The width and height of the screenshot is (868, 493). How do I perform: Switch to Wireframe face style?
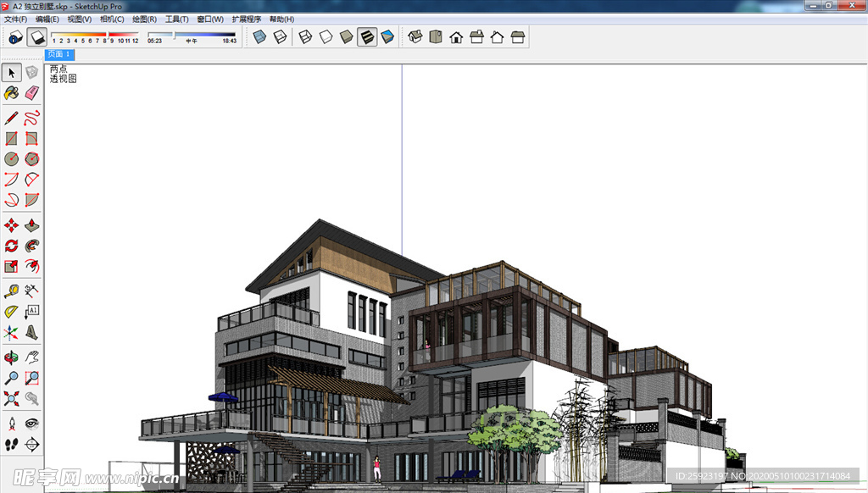tap(305, 37)
